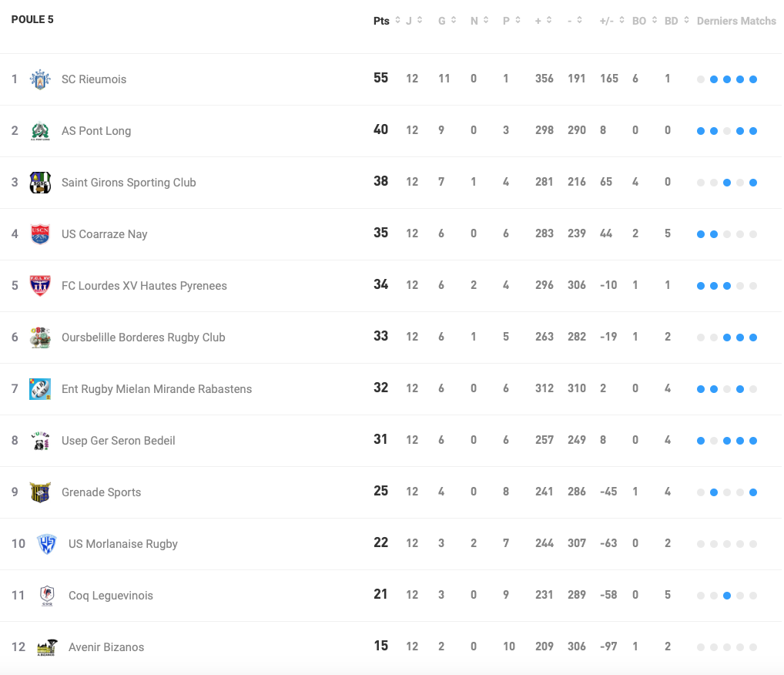Open the J column sort arrows
This screenshot has height=675, width=784.
pyautogui.click(x=419, y=21)
